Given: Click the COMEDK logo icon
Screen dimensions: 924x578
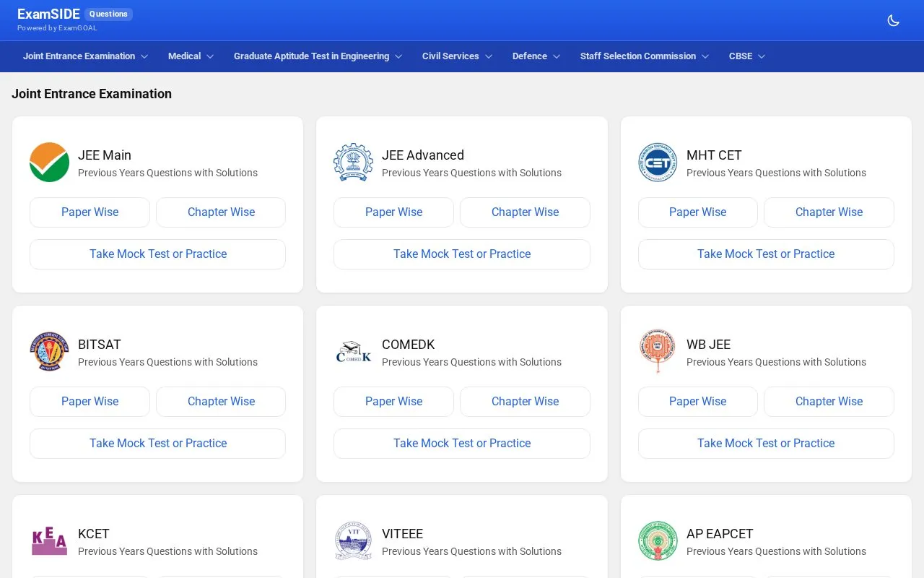Looking at the screenshot, I should (353, 352).
